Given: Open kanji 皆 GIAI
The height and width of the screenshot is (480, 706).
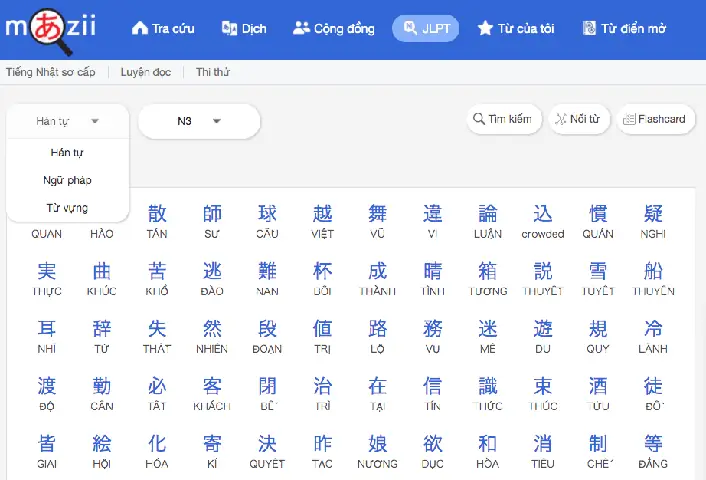Looking at the screenshot, I should click(x=47, y=451).
